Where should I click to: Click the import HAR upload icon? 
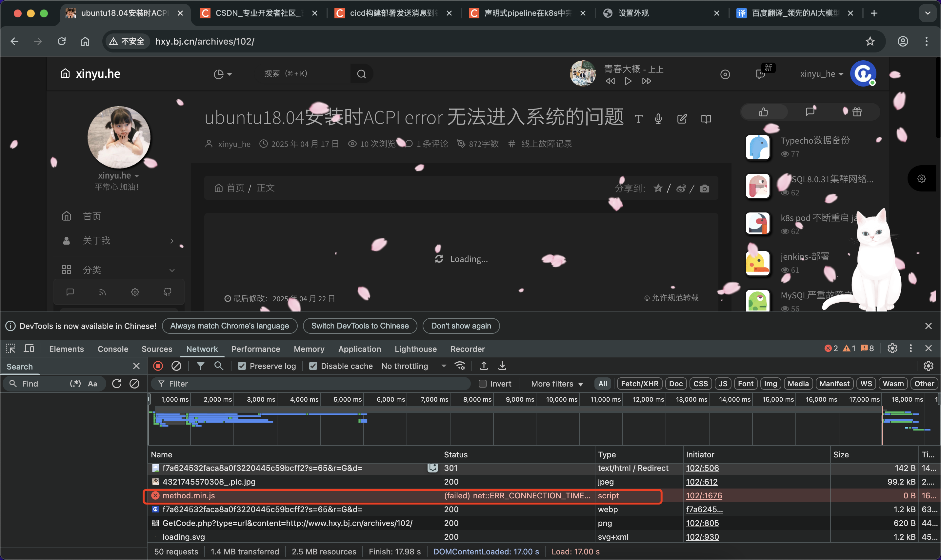click(x=484, y=366)
